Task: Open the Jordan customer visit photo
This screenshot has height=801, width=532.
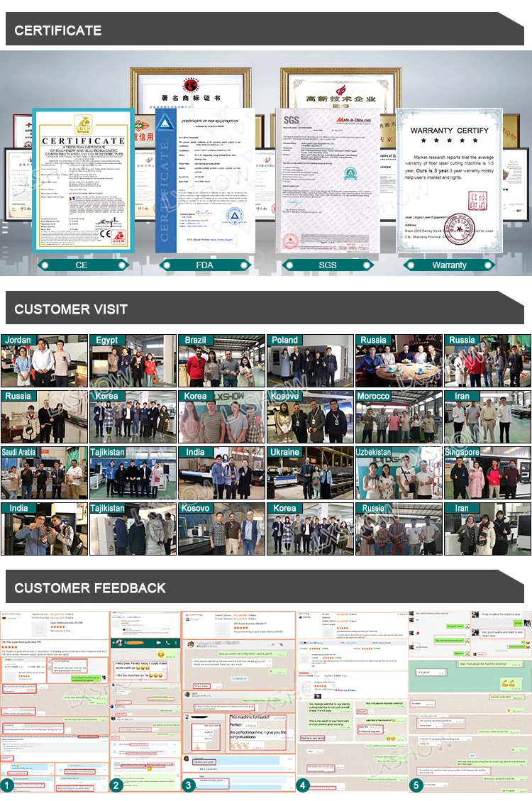Action: point(45,360)
